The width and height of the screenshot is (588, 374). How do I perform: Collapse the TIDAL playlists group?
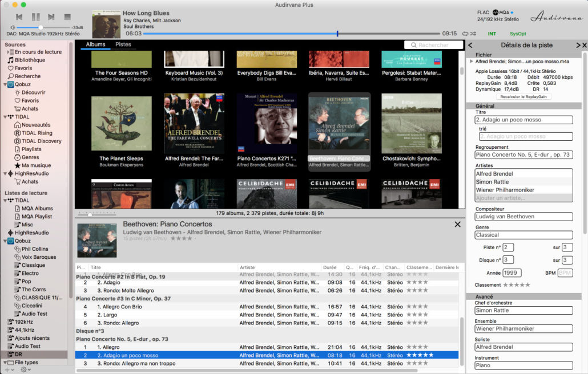(x=5, y=200)
